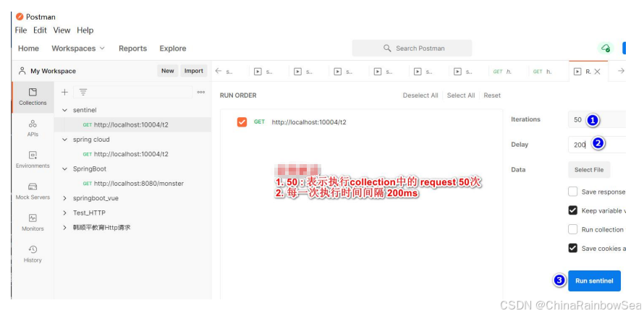Click the Run sentinel button

point(594,281)
